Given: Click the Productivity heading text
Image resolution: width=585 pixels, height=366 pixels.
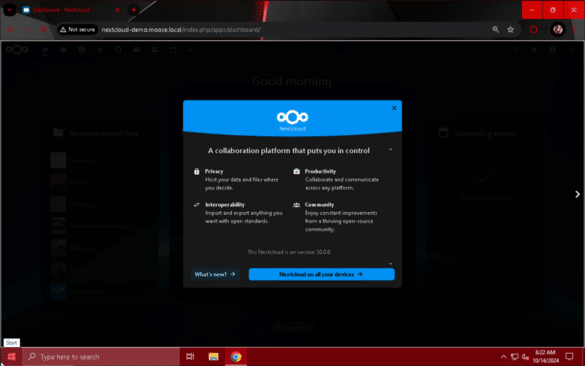Looking at the screenshot, I should 320,171.
